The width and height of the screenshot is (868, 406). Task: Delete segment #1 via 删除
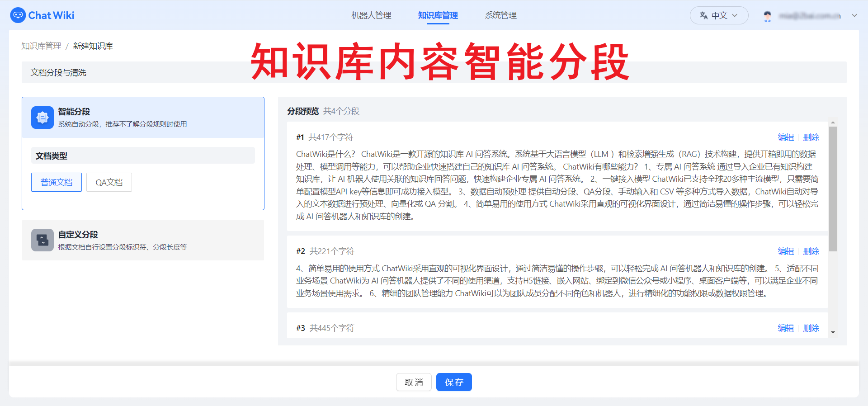click(811, 137)
